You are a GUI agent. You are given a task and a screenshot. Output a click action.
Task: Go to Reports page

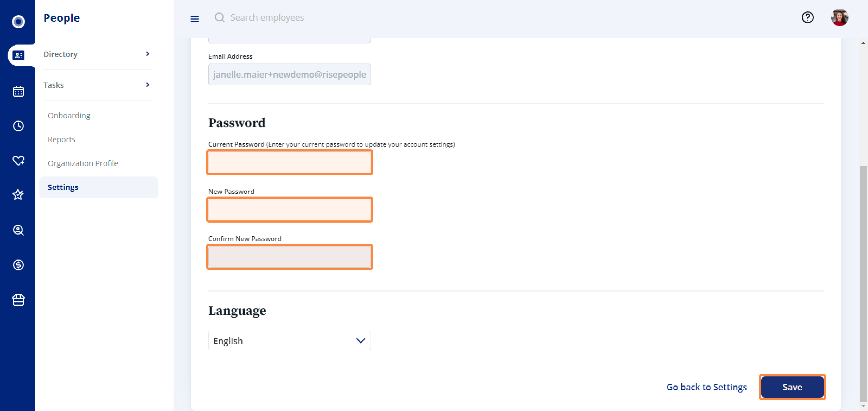point(61,139)
